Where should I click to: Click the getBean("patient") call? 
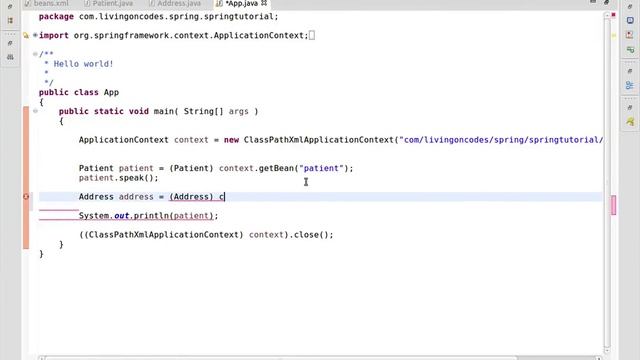click(x=304, y=168)
